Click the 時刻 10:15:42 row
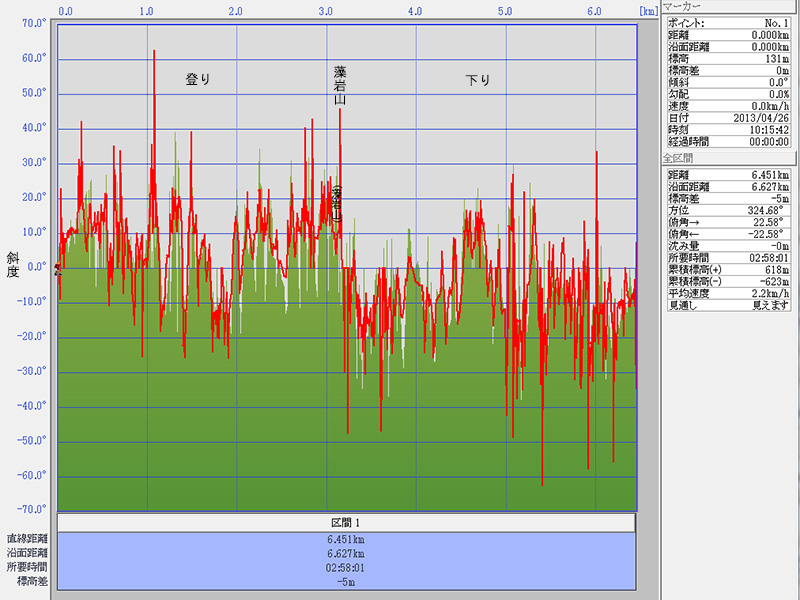 click(x=729, y=130)
